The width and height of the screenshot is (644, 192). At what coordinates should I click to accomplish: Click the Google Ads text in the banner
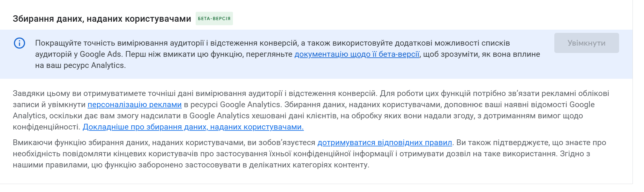pyautogui.click(x=101, y=54)
